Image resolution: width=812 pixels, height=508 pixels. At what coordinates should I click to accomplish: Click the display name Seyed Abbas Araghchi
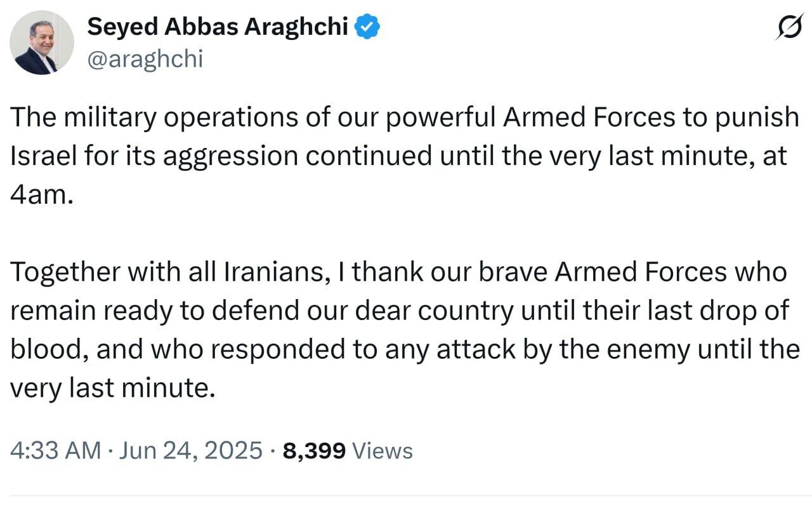[x=219, y=27]
